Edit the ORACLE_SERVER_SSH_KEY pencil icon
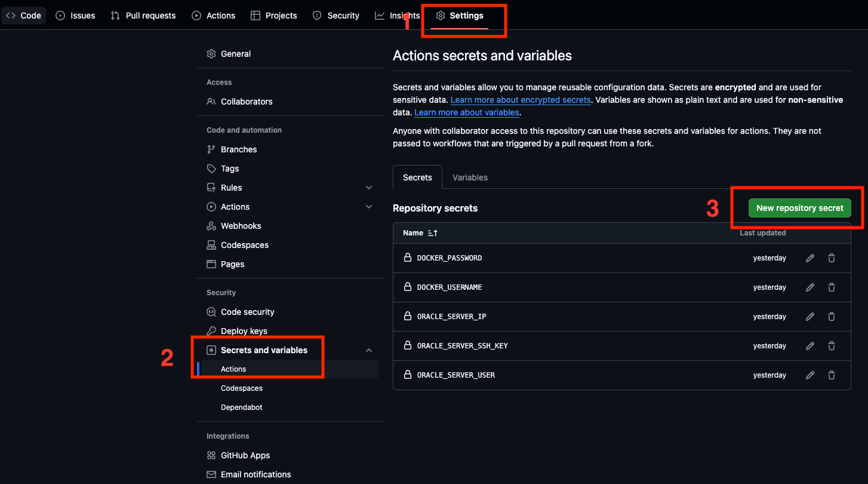Viewport: 868px width, 484px height. [810, 346]
